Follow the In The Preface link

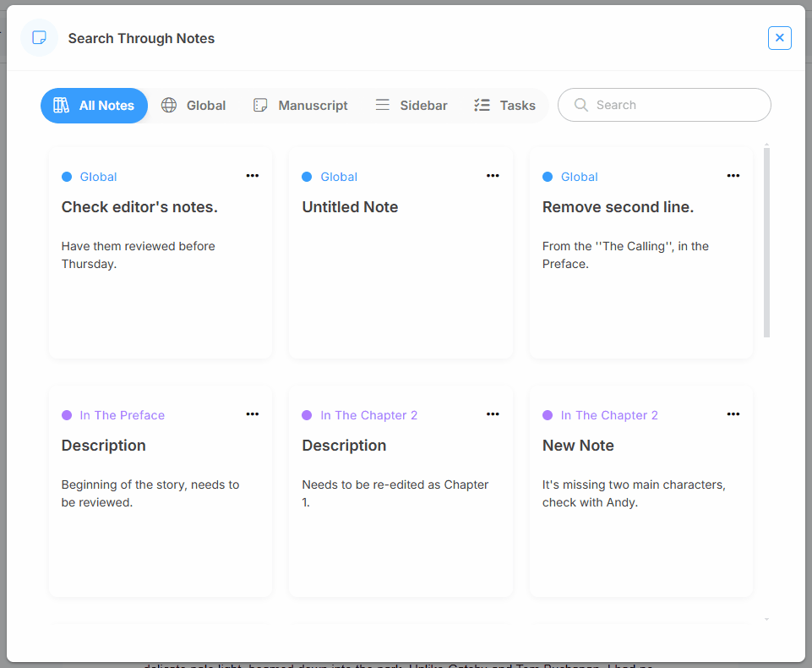pyautogui.click(x=123, y=415)
